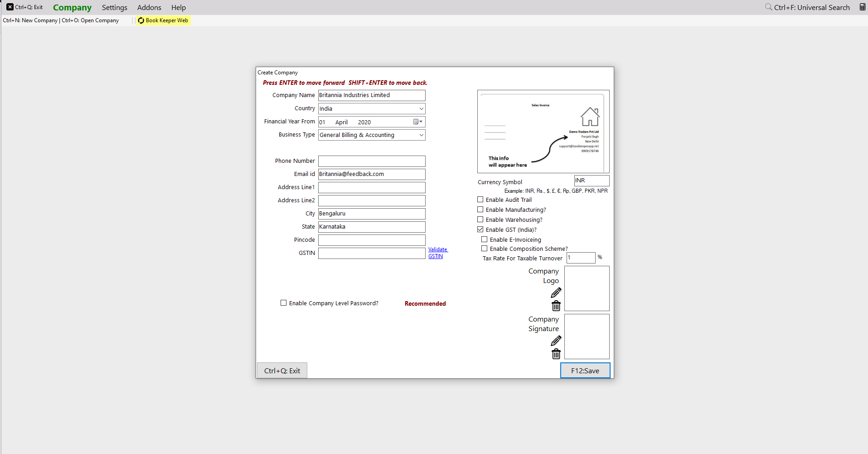Click the Validate GSTIN link
Viewport: 868px width, 454px height.
437,253
